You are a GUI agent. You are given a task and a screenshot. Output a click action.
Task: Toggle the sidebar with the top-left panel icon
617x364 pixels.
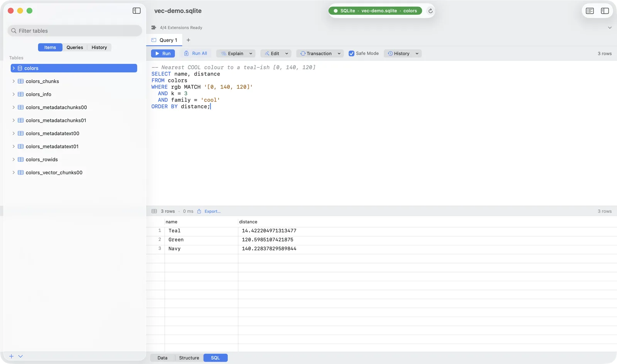(137, 11)
